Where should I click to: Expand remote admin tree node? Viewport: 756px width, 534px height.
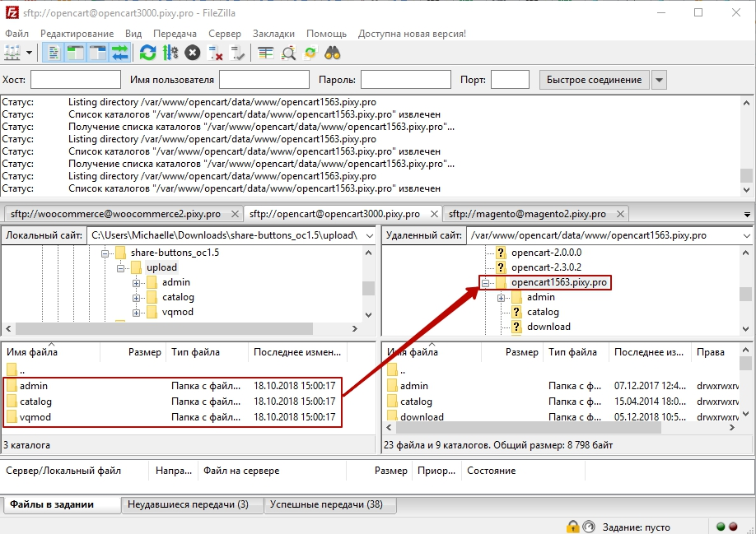[x=502, y=298]
